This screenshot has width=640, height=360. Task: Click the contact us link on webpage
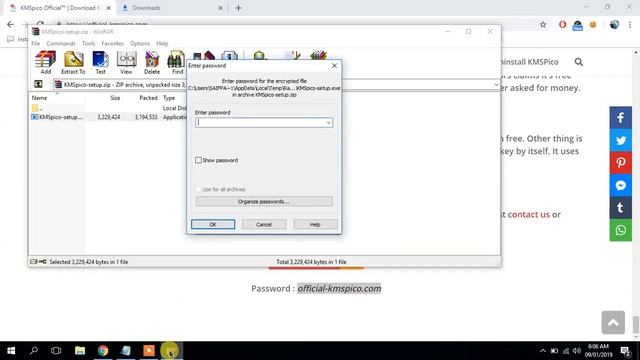529,214
